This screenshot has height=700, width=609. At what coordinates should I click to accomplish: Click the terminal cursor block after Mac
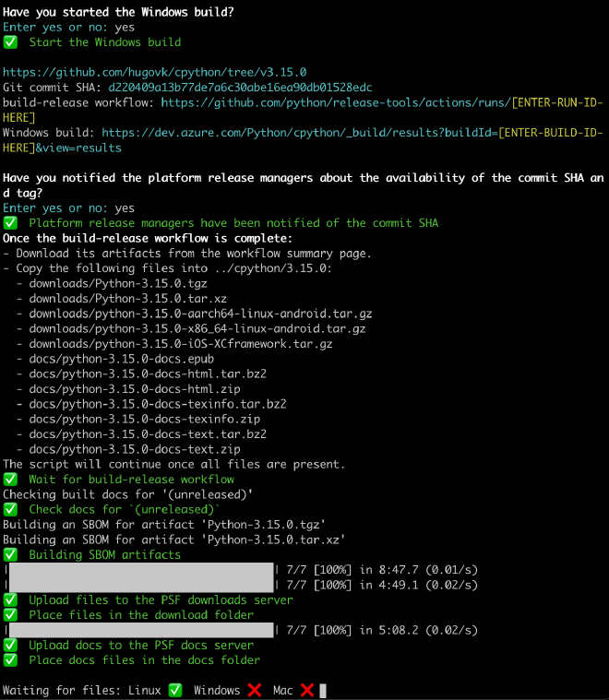pyautogui.click(x=323, y=691)
